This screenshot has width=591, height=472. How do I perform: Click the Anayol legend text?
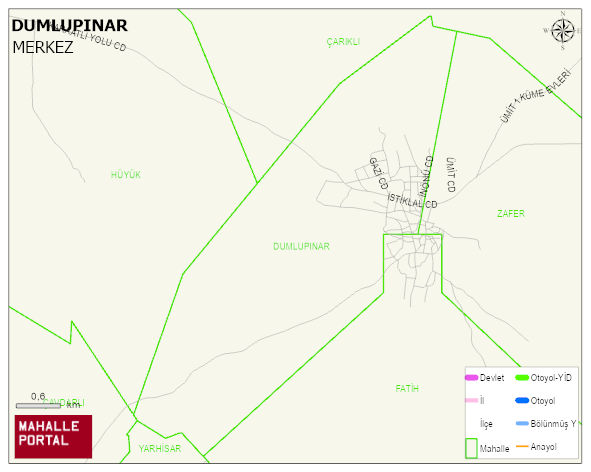[x=544, y=447]
